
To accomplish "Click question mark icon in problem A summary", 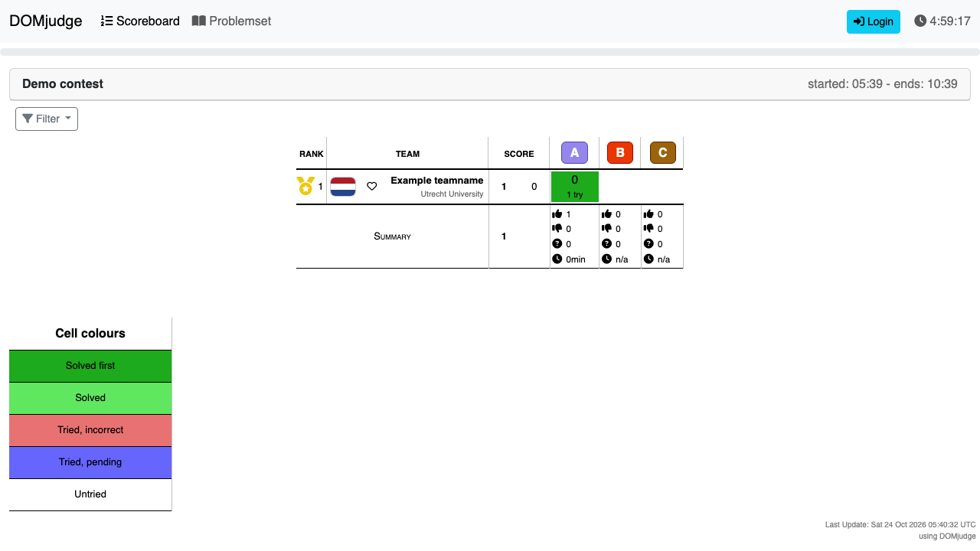I will tap(557, 243).
